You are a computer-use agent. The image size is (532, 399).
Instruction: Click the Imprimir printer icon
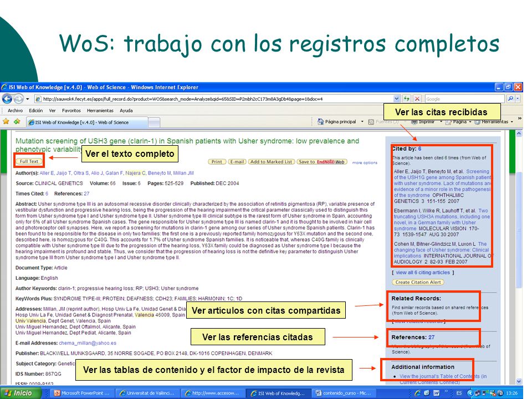click(x=415, y=122)
